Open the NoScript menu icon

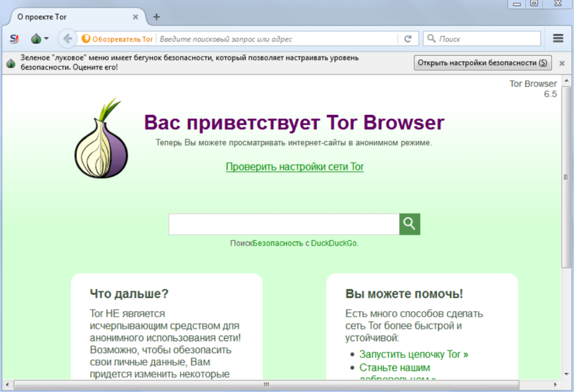pos(13,38)
